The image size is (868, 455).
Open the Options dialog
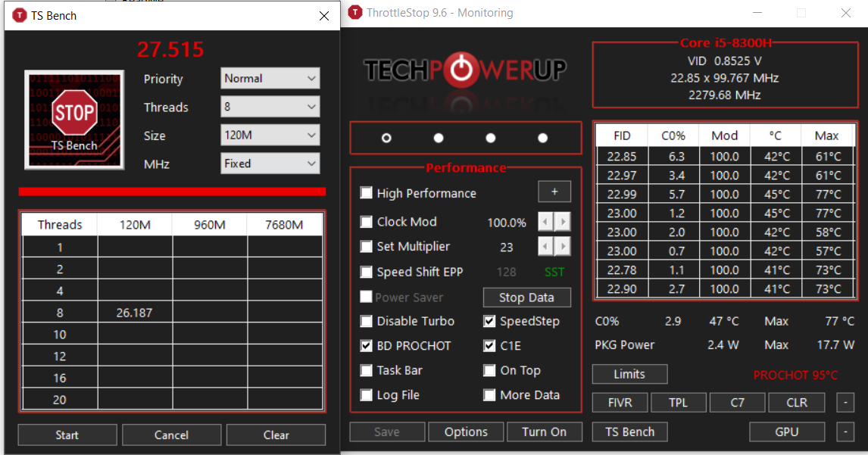click(x=466, y=432)
